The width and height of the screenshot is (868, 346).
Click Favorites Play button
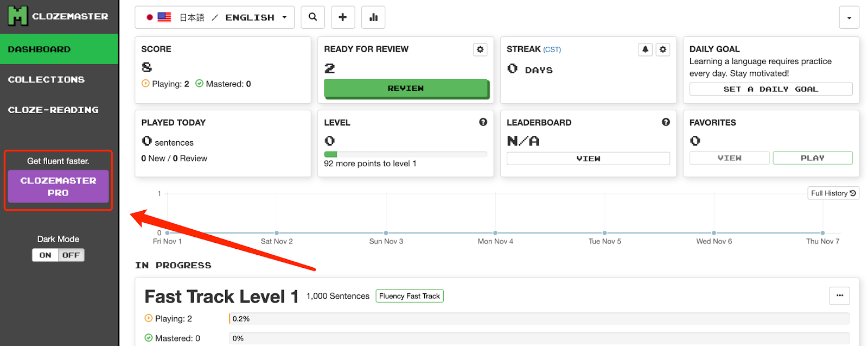[813, 158]
